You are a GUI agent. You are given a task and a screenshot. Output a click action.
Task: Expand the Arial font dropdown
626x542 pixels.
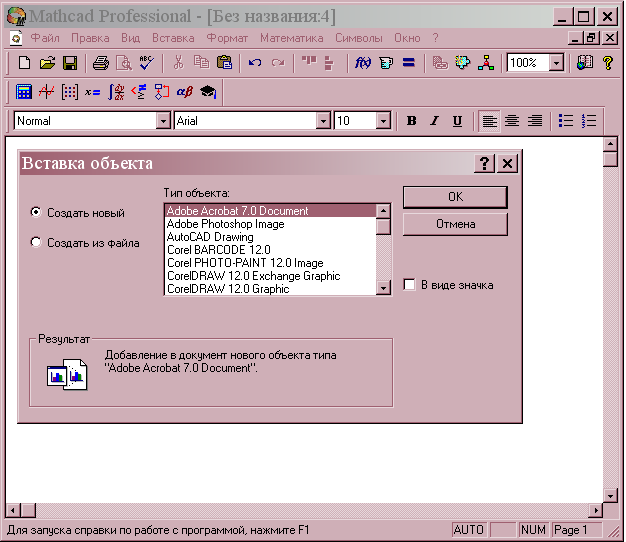pyautogui.click(x=323, y=121)
